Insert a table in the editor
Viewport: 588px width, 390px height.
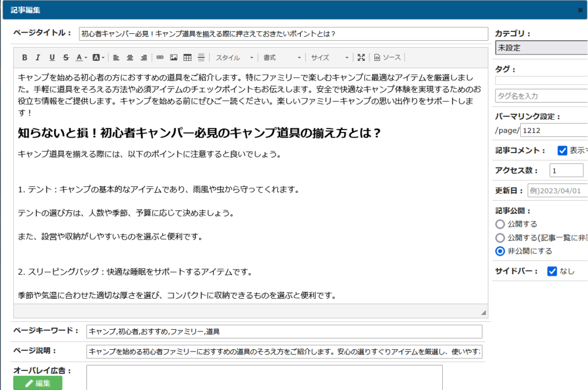pos(188,57)
